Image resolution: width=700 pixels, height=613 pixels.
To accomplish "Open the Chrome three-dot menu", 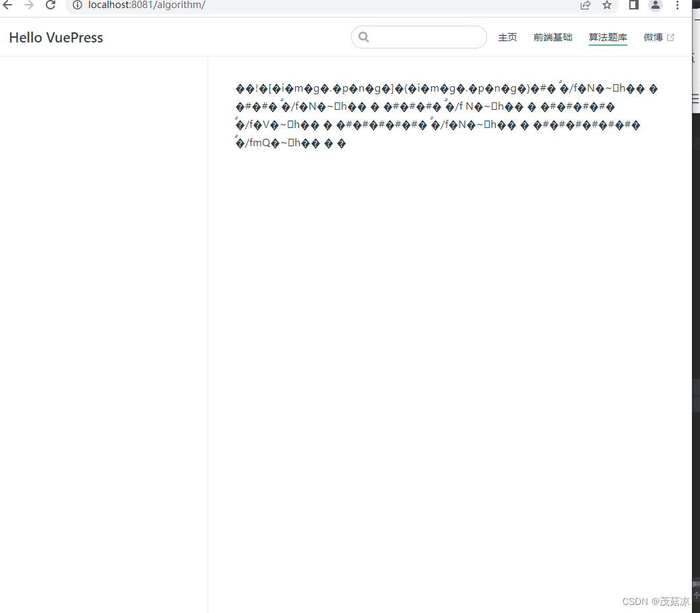I will click(x=677, y=5).
